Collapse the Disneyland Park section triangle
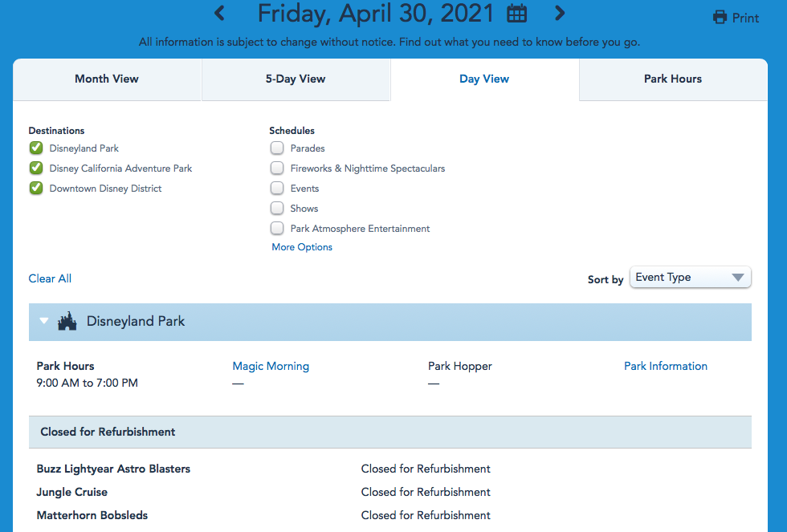The height and width of the screenshot is (532, 787). [x=44, y=321]
